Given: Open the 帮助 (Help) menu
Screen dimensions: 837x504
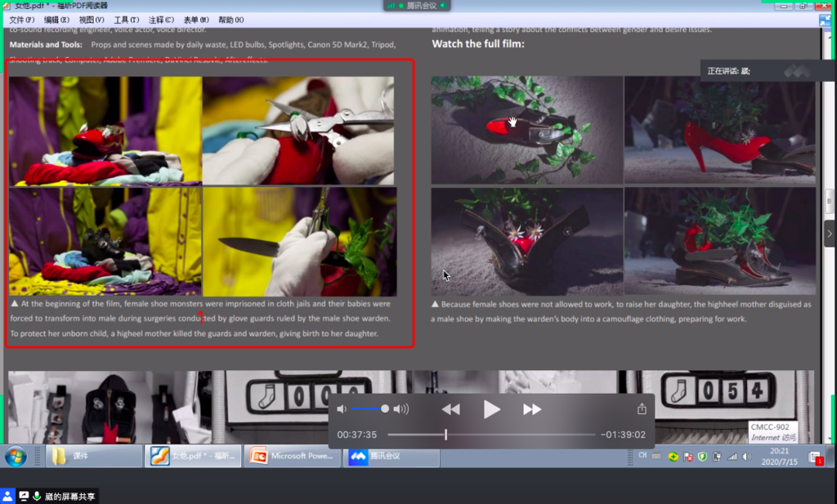Looking at the screenshot, I should tap(231, 20).
